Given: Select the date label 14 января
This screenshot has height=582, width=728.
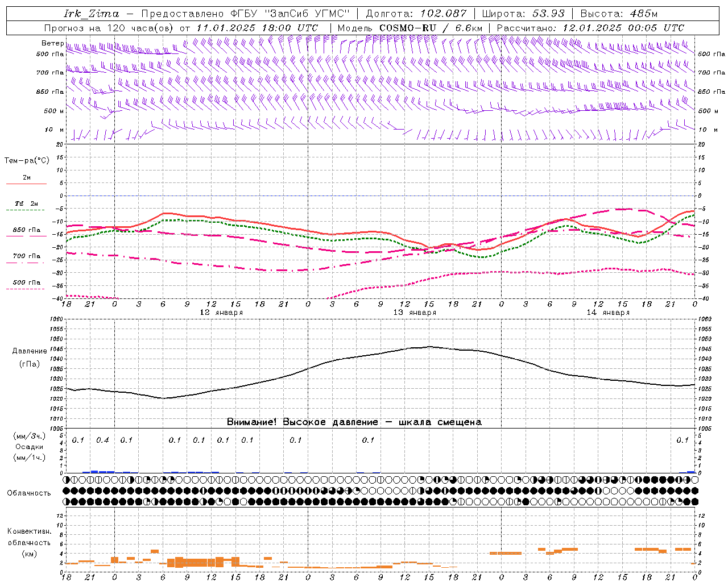Looking at the screenshot, I should (x=608, y=313).
